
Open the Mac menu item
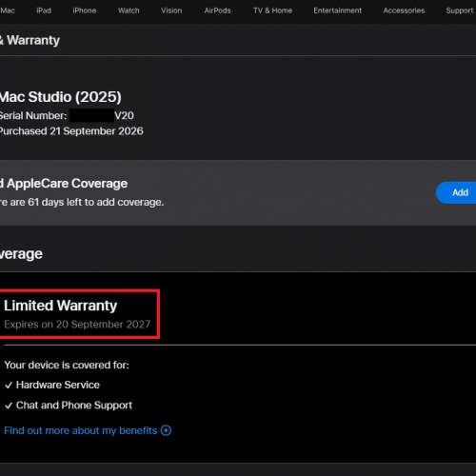[x=7, y=10]
